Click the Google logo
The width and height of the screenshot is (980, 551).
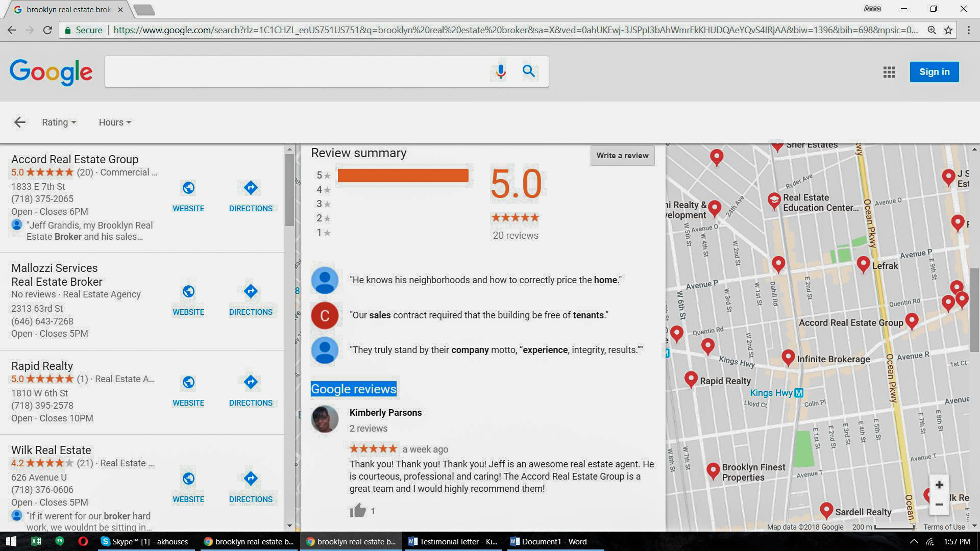51,72
